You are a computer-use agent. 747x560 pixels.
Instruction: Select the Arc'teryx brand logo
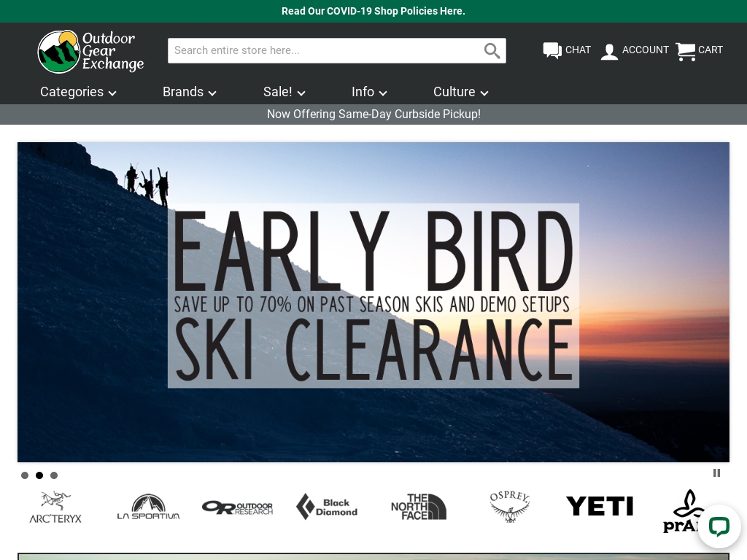(x=55, y=506)
